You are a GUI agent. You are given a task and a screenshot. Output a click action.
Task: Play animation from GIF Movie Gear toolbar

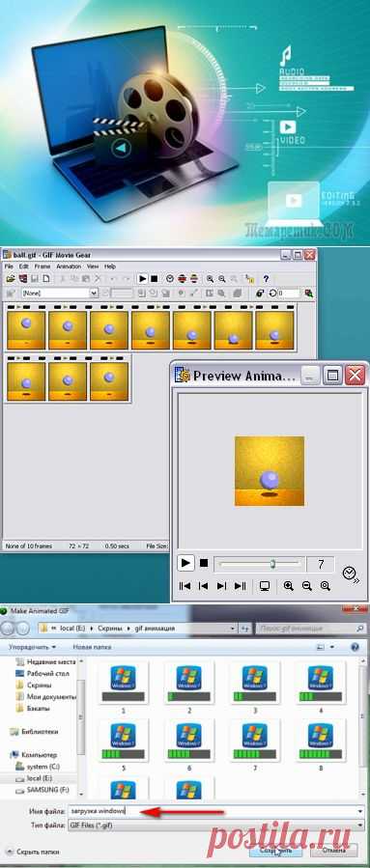(142, 278)
